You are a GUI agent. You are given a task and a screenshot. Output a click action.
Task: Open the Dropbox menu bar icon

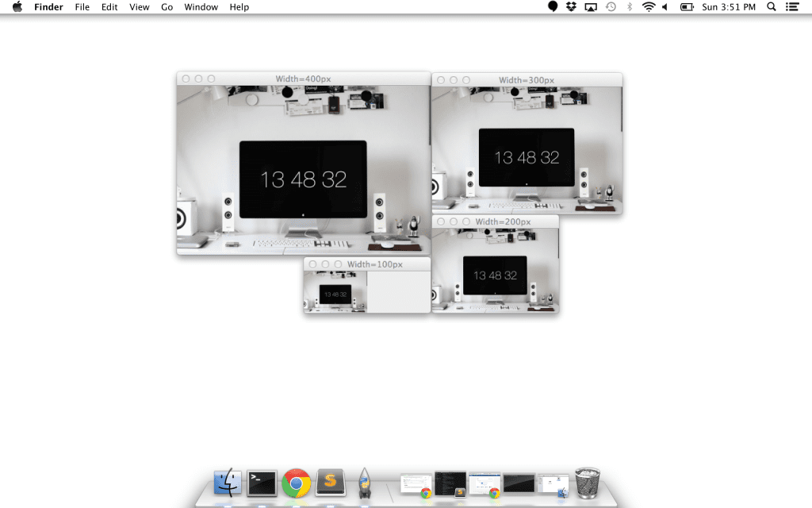pyautogui.click(x=571, y=7)
